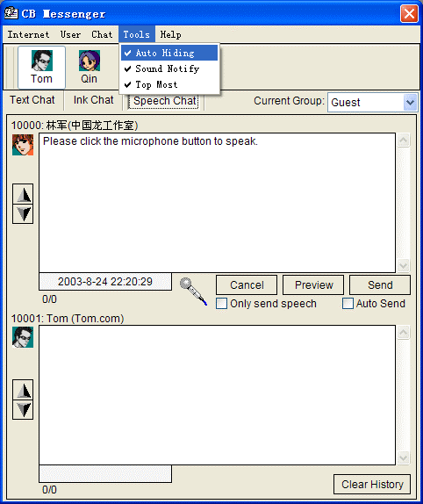Click Tom's avatar beside the lower message box
Screen dimensions: 423x504
[x=23, y=337]
